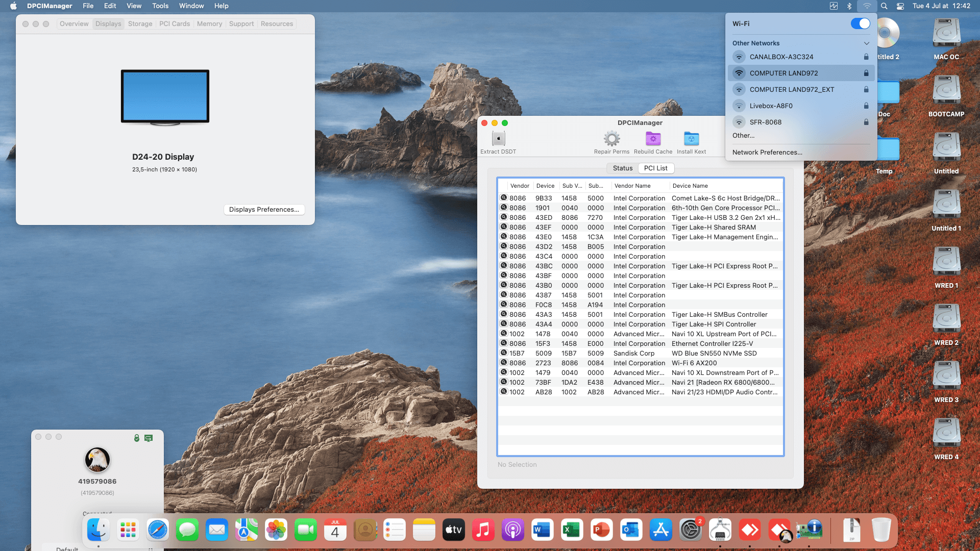Open PowerPoint from the Dock
This screenshot has width=980, height=551.
601,531
